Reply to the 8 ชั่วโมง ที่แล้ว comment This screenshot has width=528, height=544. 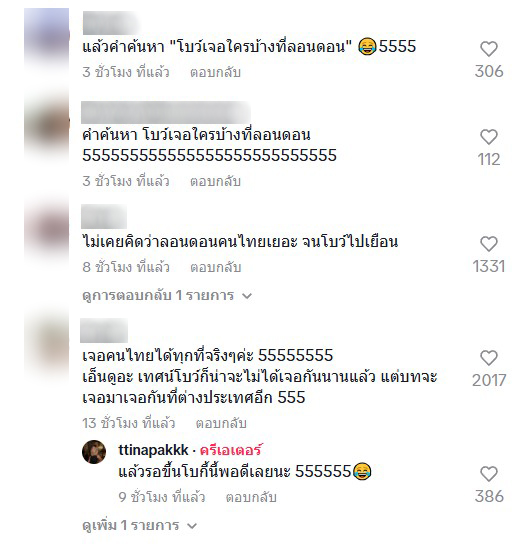tap(215, 267)
